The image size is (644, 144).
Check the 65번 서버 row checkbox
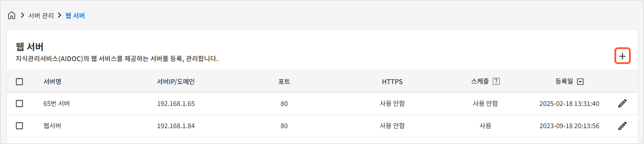tap(19, 103)
